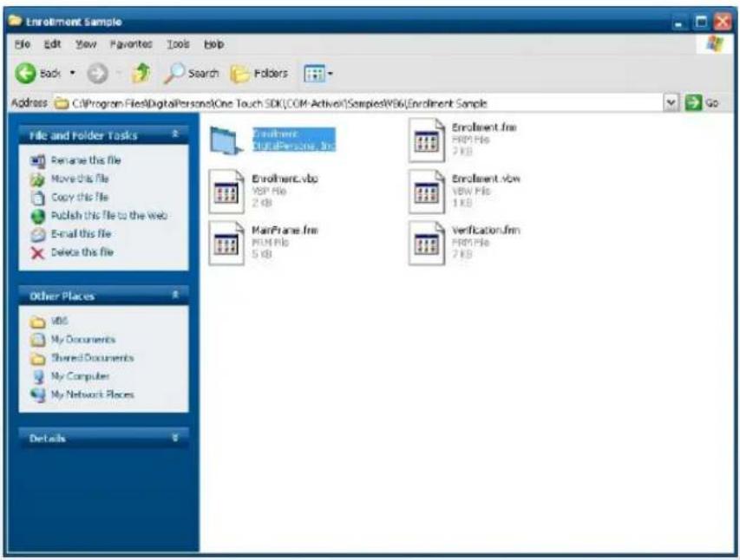Open the Shared Documents link
Screen dimensions: 740x560
coord(93,358)
